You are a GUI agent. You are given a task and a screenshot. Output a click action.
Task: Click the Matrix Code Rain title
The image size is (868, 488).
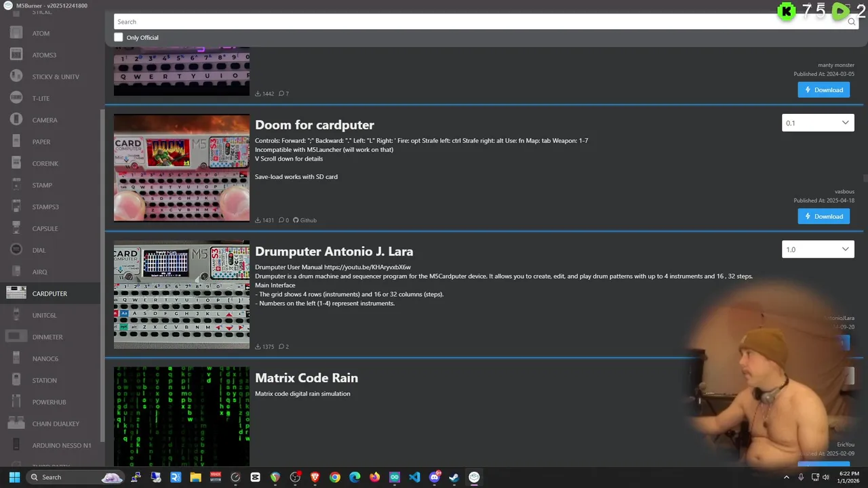click(x=307, y=378)
